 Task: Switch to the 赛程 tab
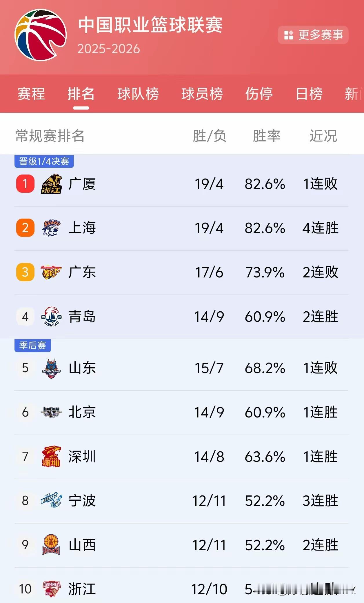pyautogui.click(x=31, y=95)
